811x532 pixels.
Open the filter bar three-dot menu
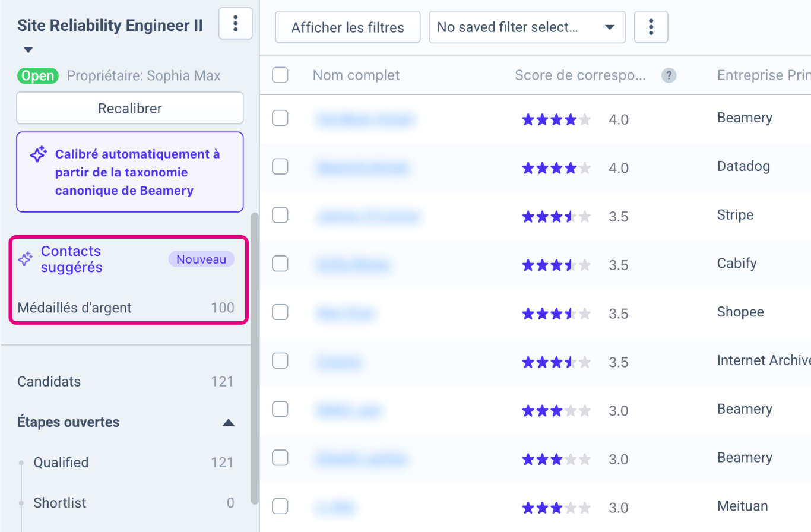point(651,27)
